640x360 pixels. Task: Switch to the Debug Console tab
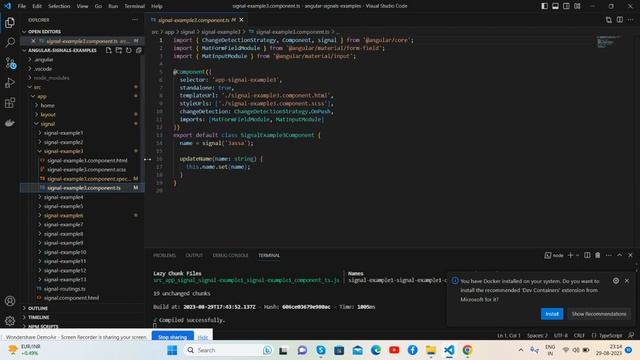230,255
